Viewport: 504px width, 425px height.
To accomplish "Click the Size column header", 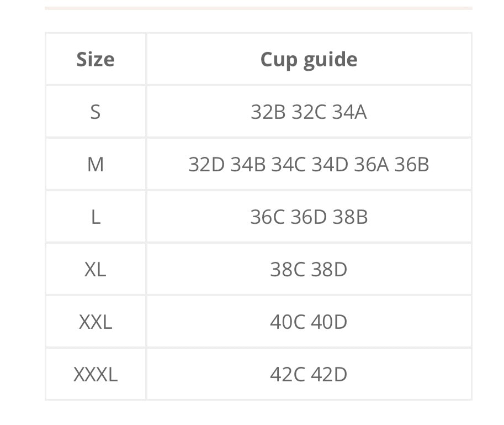I will [x=96, y=59].
